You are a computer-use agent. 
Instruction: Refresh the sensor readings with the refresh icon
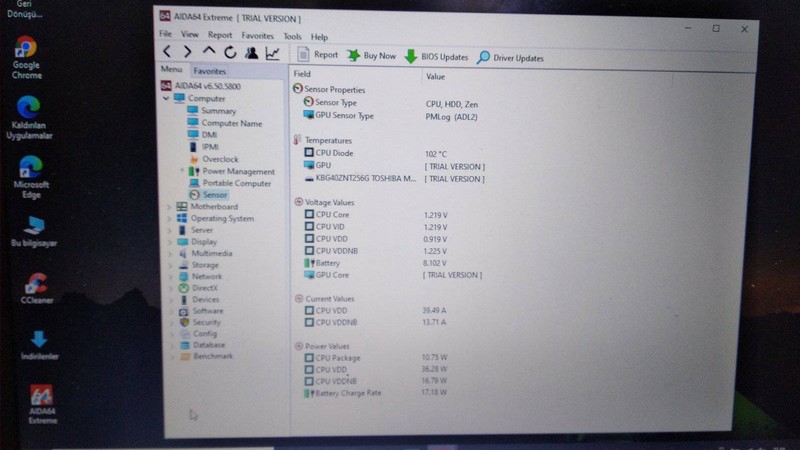coord(230,52)
